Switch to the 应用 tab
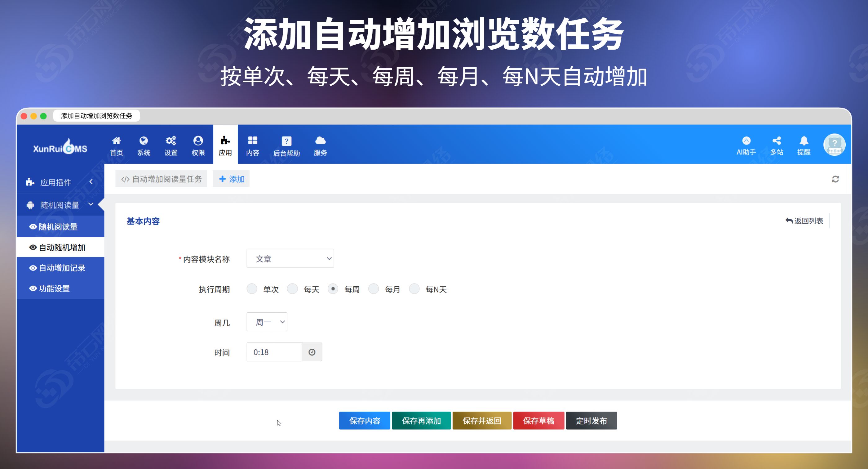This screenshot has width=868, height=469. 225,145
